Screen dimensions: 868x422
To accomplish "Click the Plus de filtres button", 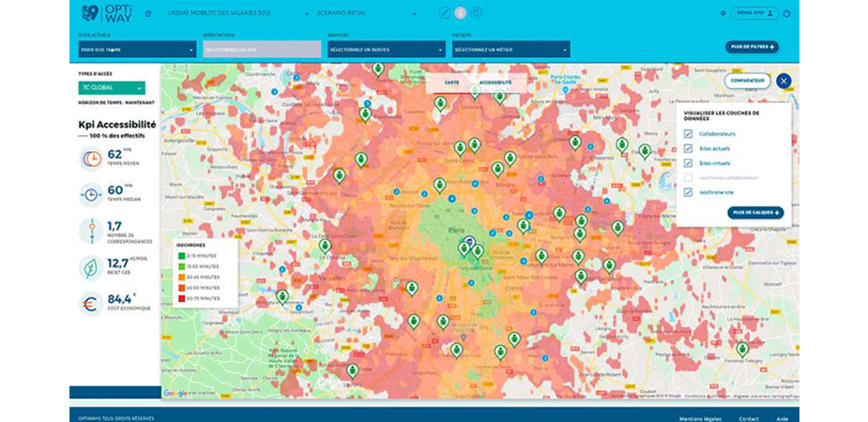I will (752, 46).
